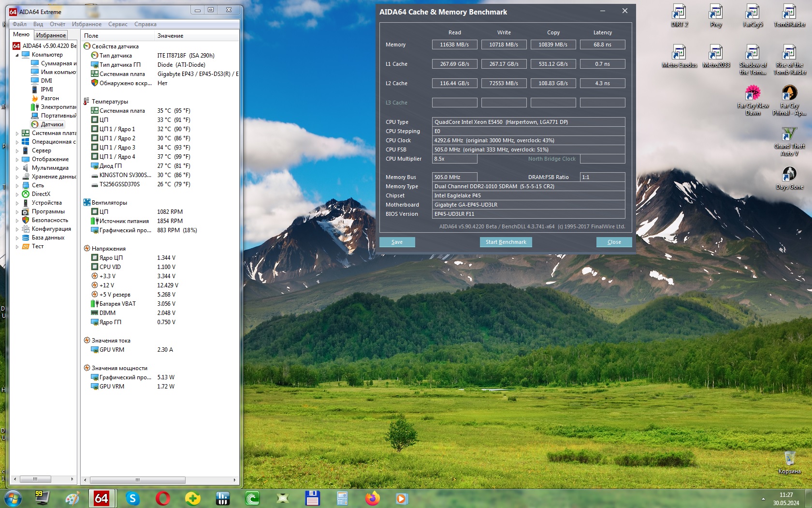The width and height of the screenshot is (812, 508).
Task: Click the IPMI server icon
Action: click(35, 90)
